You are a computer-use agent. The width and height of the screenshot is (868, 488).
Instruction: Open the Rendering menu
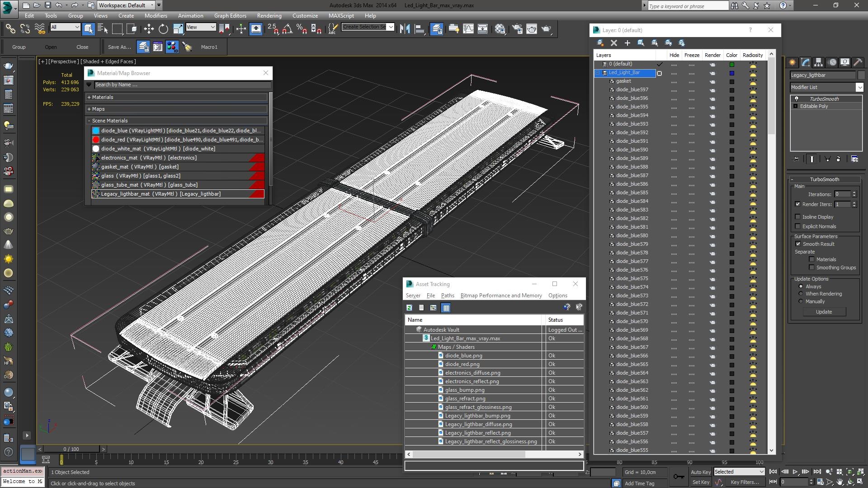pyautogui.click(x=269, y=15)
